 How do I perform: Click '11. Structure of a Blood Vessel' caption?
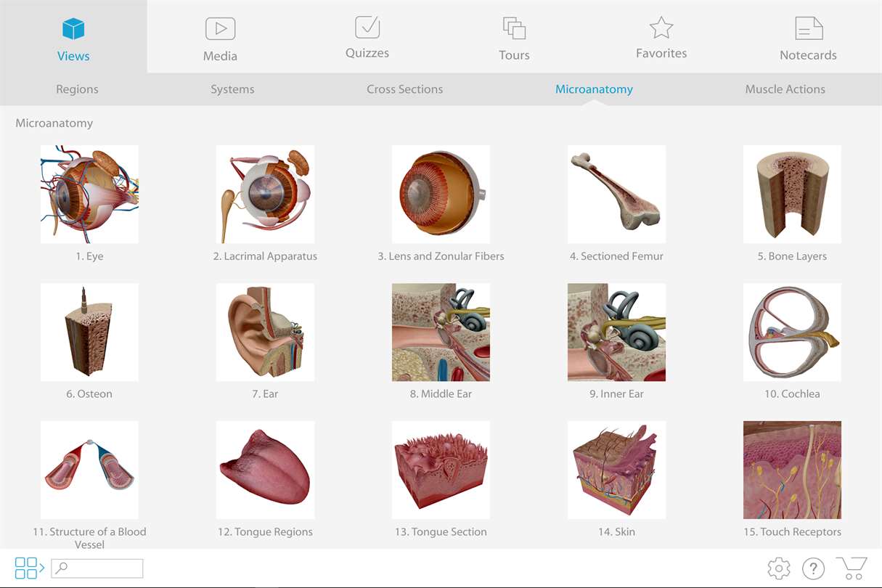89,538
